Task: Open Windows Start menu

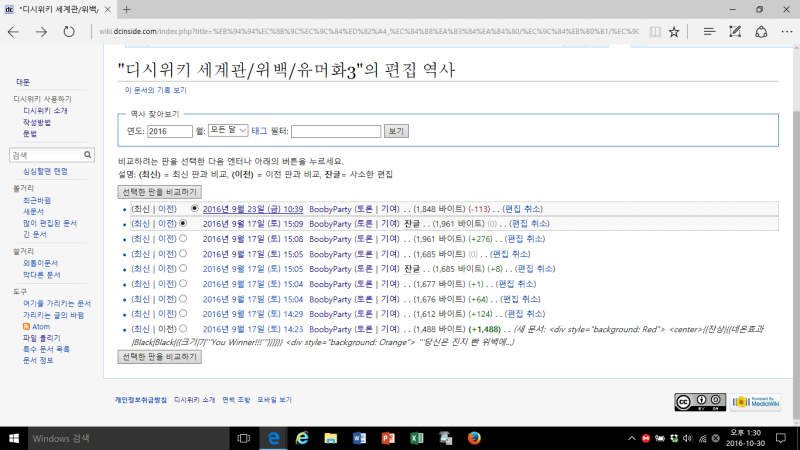Action: [14, 438]
